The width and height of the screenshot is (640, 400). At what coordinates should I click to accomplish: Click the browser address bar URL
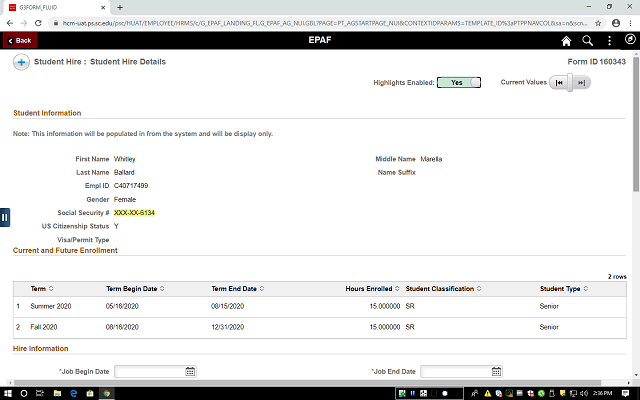pos(324,23)
